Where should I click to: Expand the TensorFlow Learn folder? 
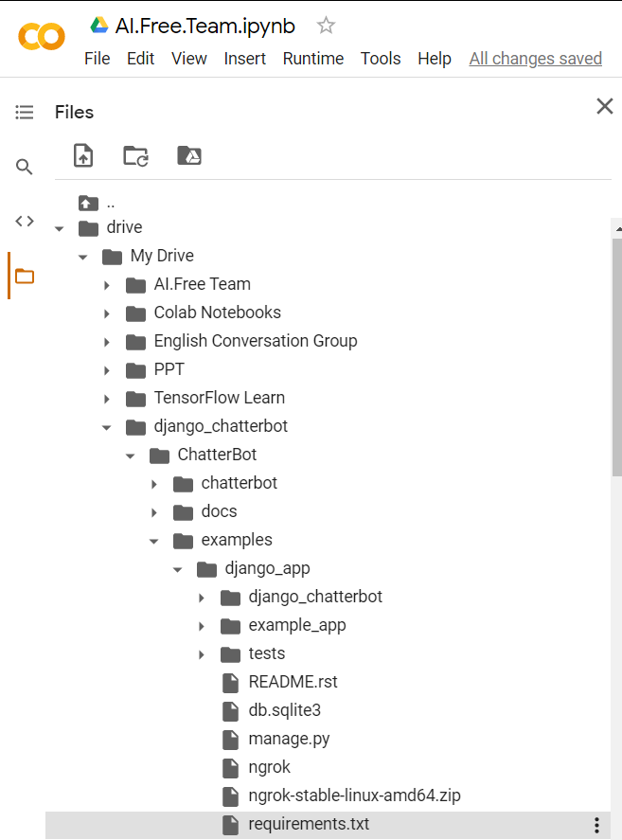[107, 399]
